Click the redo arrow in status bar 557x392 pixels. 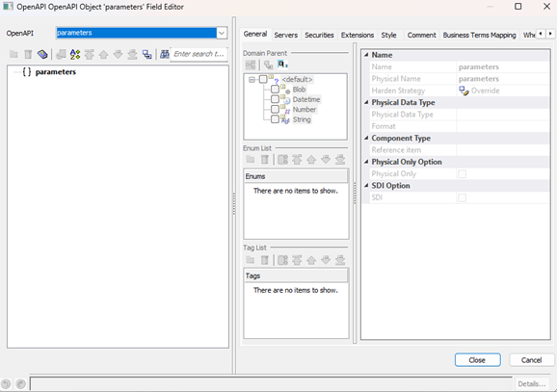point(21,384)
